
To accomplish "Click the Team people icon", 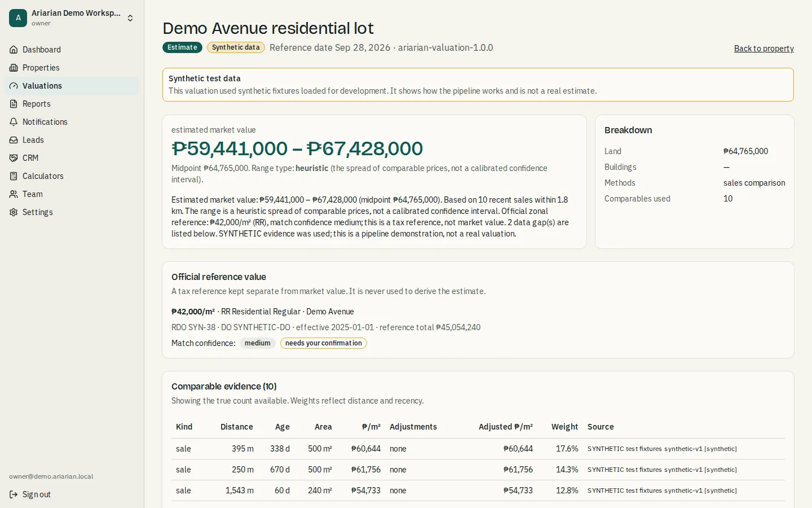I will (14, 194).
